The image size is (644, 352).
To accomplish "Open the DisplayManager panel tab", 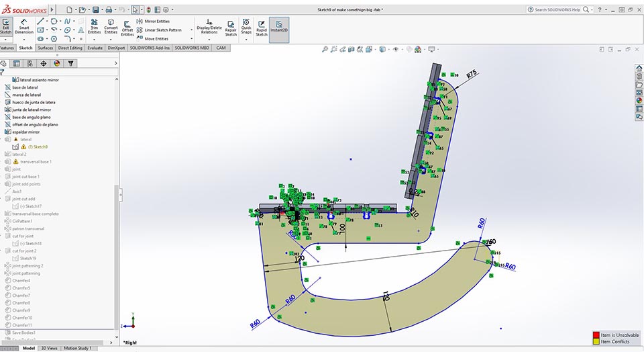I will [57, 63].
